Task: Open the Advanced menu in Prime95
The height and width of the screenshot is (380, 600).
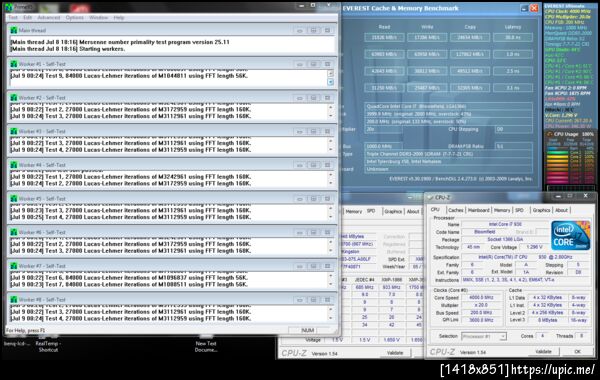Action: 49,18
